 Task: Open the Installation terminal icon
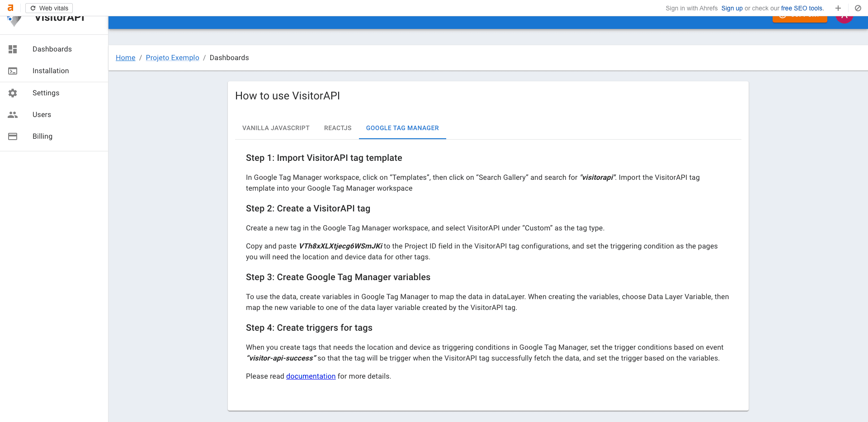(x=13, y=71)
